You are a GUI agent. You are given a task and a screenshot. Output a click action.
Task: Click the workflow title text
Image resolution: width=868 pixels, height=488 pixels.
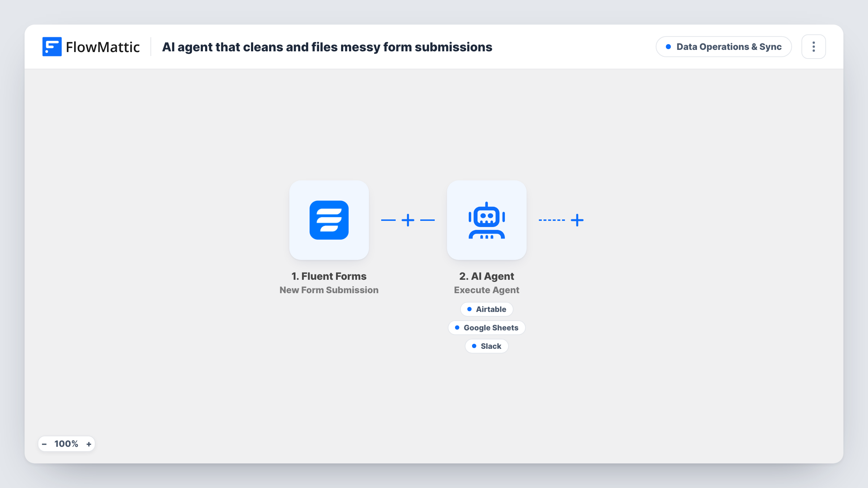coord(327,47)
